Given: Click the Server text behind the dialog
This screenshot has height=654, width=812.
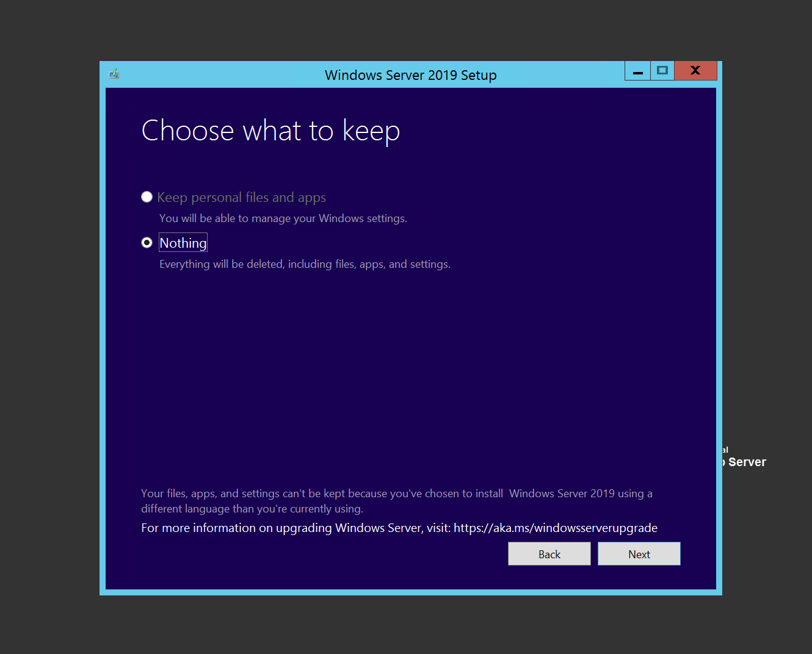Looking at the screenshot, I should tap(744, 462).
